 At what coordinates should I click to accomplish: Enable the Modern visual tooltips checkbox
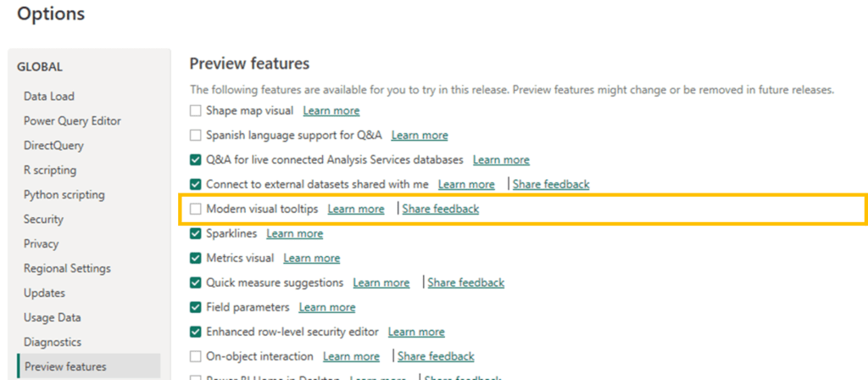[196, 209]
